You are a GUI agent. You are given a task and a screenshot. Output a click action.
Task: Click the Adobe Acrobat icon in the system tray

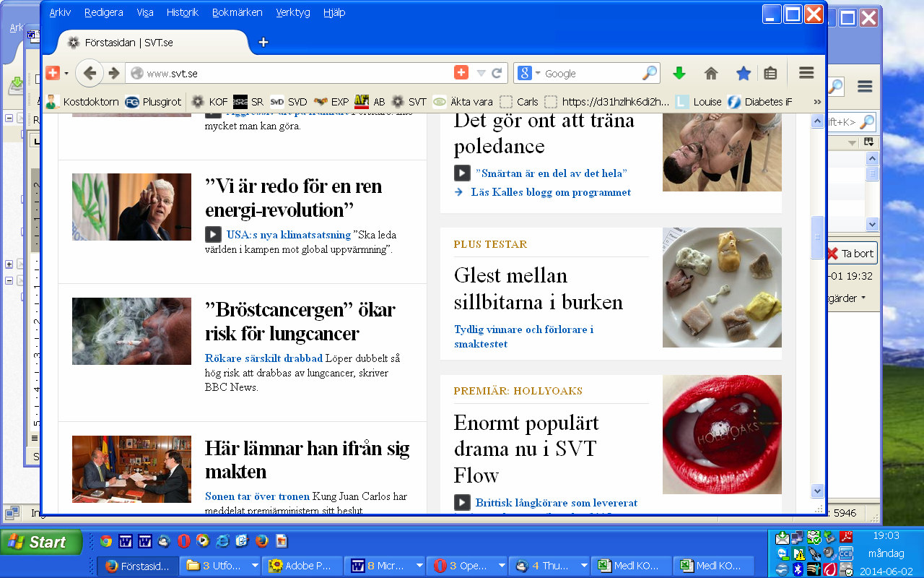tap(845, 537)
